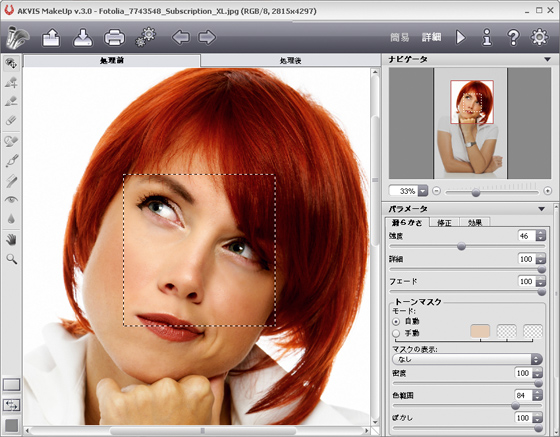This screenshot has height=437, width=560.
Task: Redo with the right arrow icon
Action: [x=207, y=37]
